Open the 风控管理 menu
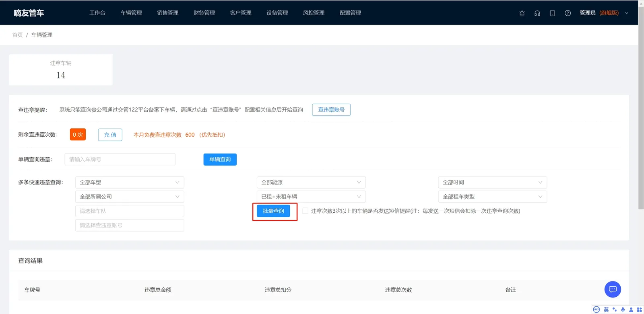Viewport: 644px width, 314px height. tap(314, 13)
